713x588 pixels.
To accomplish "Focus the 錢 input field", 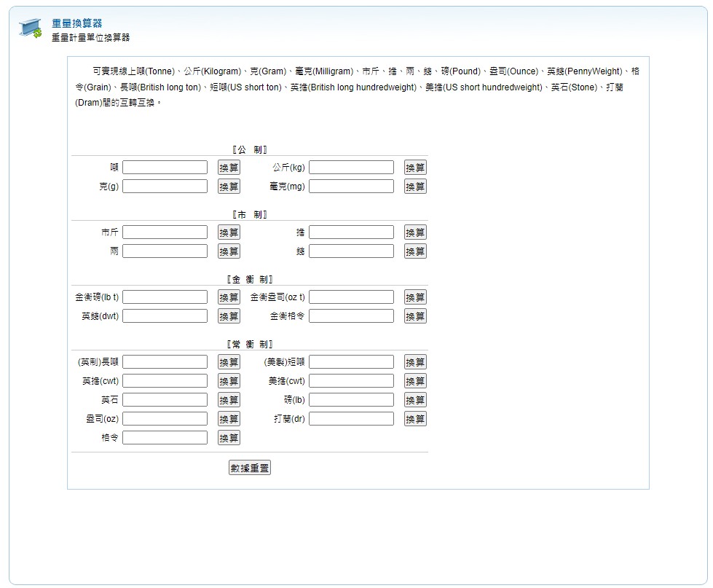I will click(352, 251).
